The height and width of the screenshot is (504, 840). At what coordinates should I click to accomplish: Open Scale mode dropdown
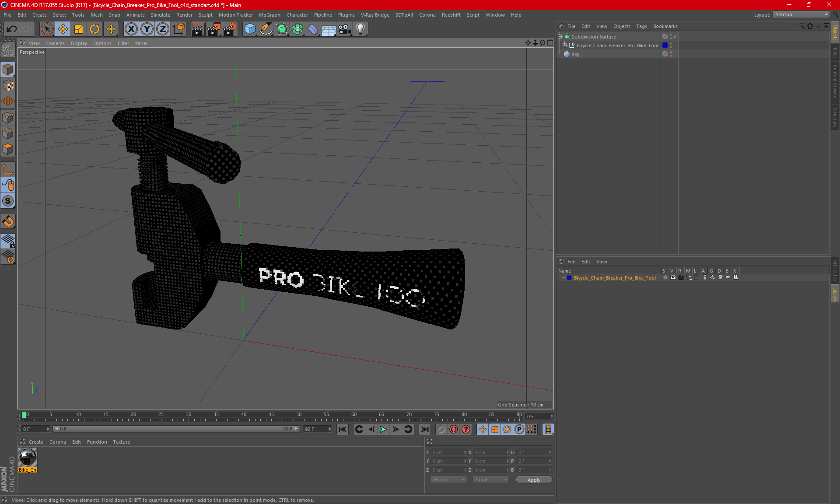[491, 479]
